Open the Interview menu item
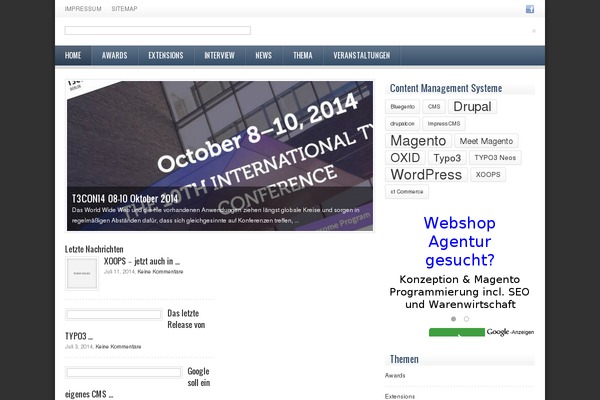Viewport: 600px width, 400px height. click(219, 56)
